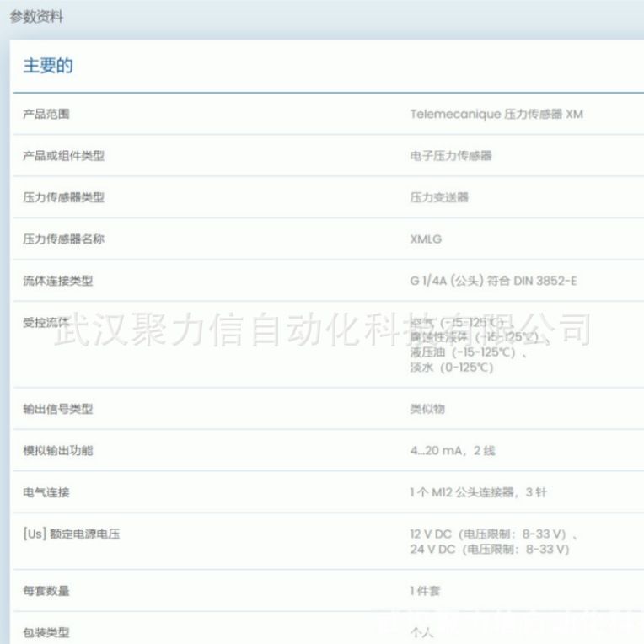Click the 1 个 M12 公头连接器 value

pyautogui.click(x=478, y=492)
